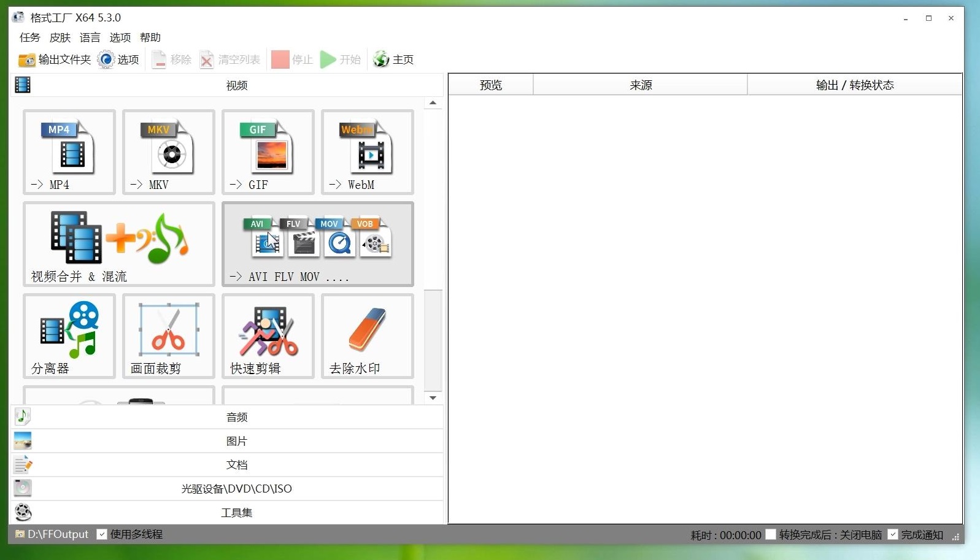This screenshot has width=980, height=560.
Task: Expand the 工具集 category section
Action: coord(227,513)
